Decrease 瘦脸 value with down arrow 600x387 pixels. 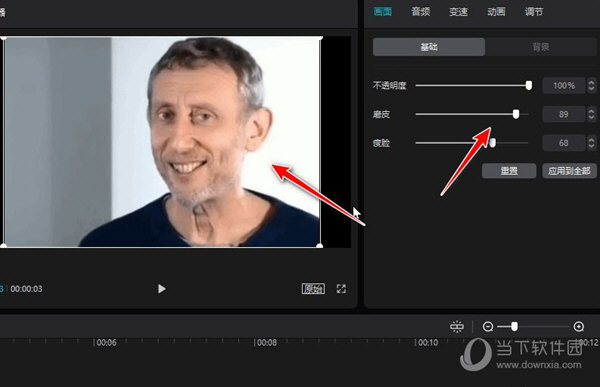[x=592, y=147]
